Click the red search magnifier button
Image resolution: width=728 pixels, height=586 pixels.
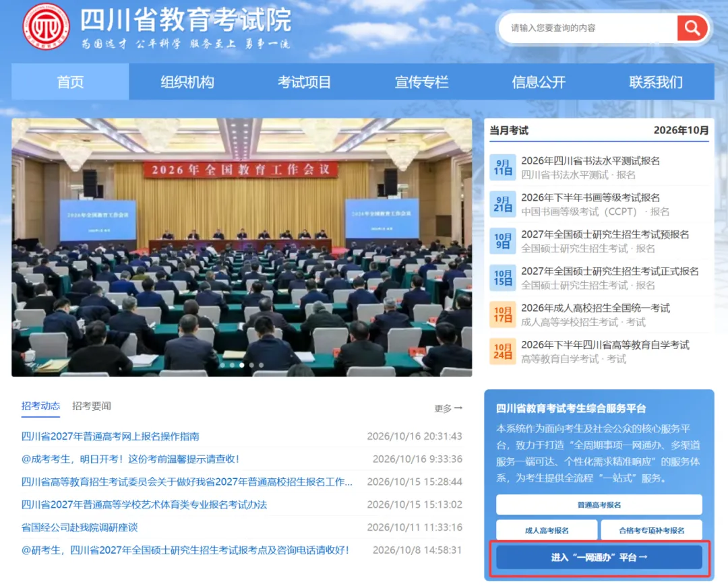tap(692, 28)
